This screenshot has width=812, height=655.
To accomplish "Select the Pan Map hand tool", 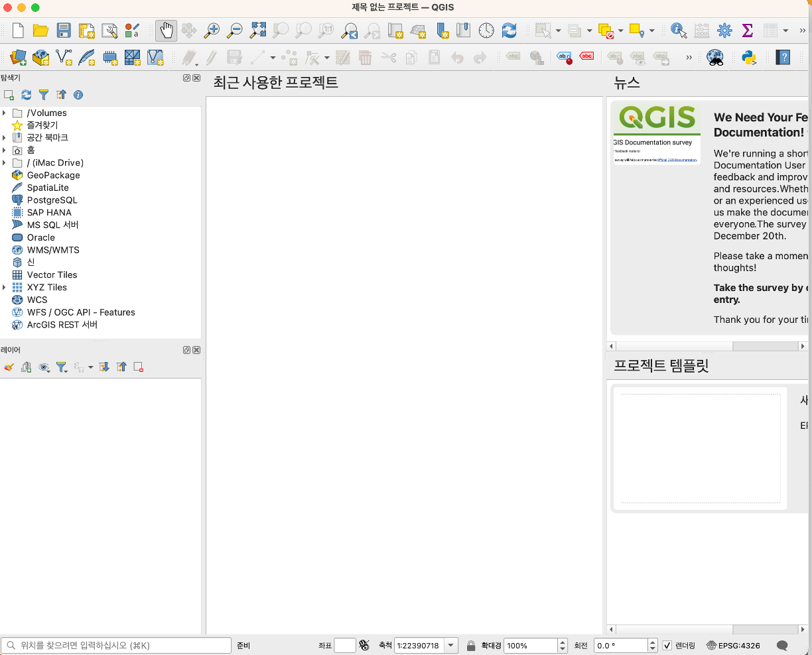I will [x=167, y=30].
